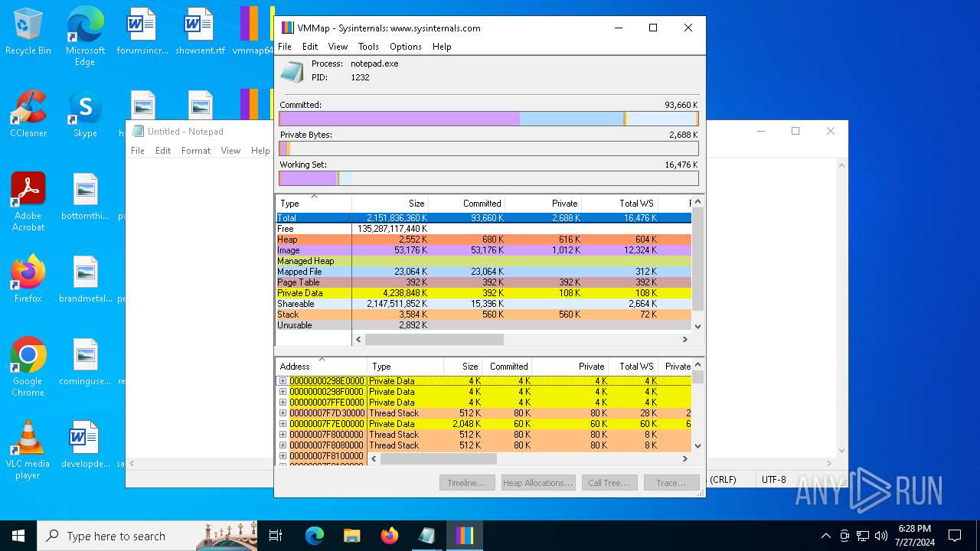The height and width of the screenshot is (551, 980).
Task: Expand Thread Stack row 00000007F8000000
Action: click(283, 435)
